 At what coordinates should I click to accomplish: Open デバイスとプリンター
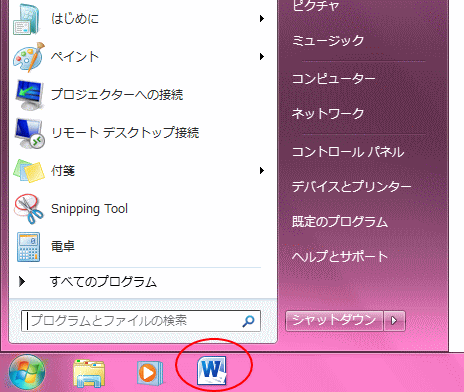click(352, 187)
